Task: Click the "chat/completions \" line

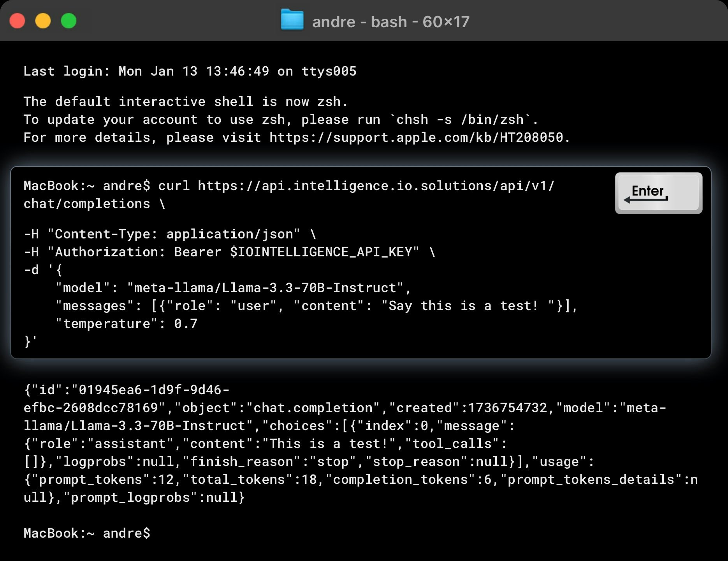Action: 95,204
